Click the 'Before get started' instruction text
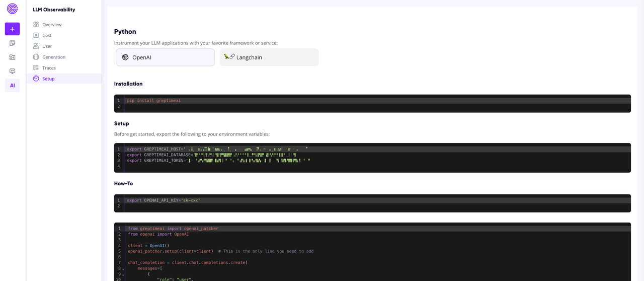Image resolution: width=644 pixels, height=281 pixels. coord(192,134)
